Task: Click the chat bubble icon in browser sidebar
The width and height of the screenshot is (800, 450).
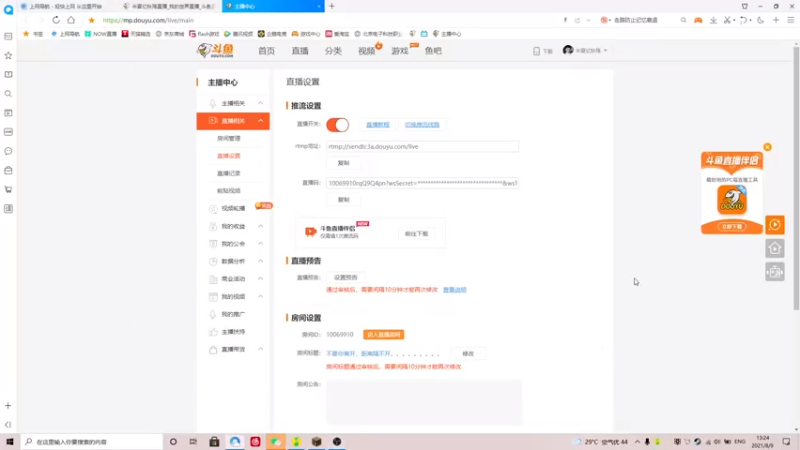Action: click(x=8, y=151)
